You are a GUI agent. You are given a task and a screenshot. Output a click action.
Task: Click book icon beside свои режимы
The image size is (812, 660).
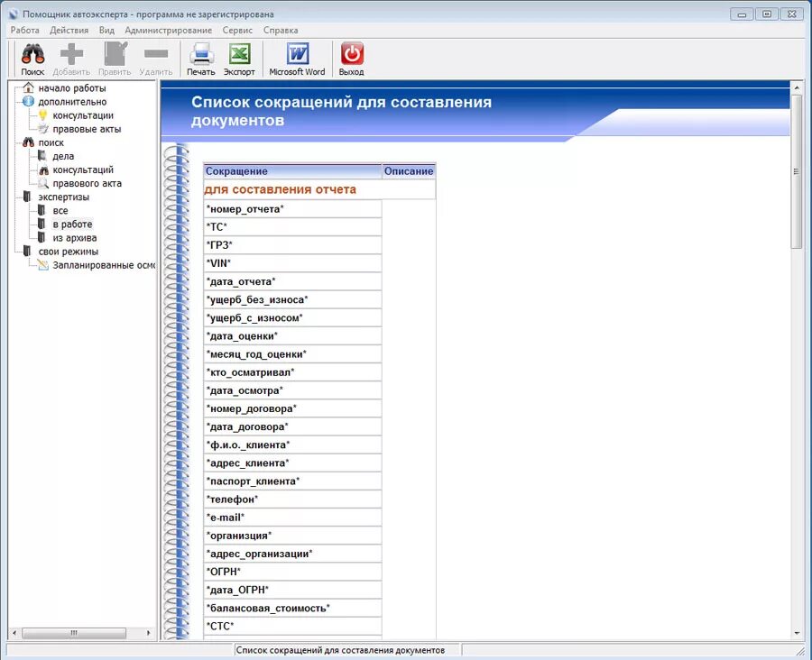click(27, 251)
